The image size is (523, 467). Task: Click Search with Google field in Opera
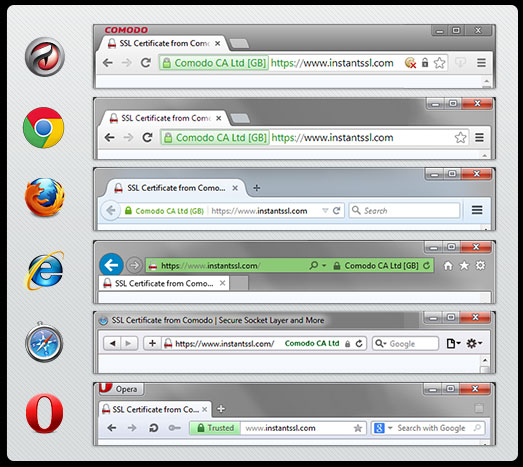[x=428, y=428]
